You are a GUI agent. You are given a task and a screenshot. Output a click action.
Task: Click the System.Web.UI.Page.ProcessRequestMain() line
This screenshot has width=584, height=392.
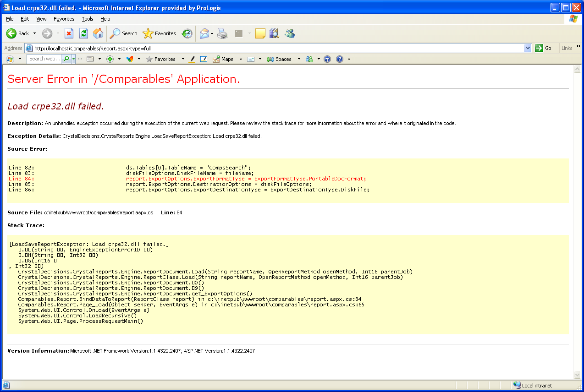pyautogui.click(x=81, y=321)
